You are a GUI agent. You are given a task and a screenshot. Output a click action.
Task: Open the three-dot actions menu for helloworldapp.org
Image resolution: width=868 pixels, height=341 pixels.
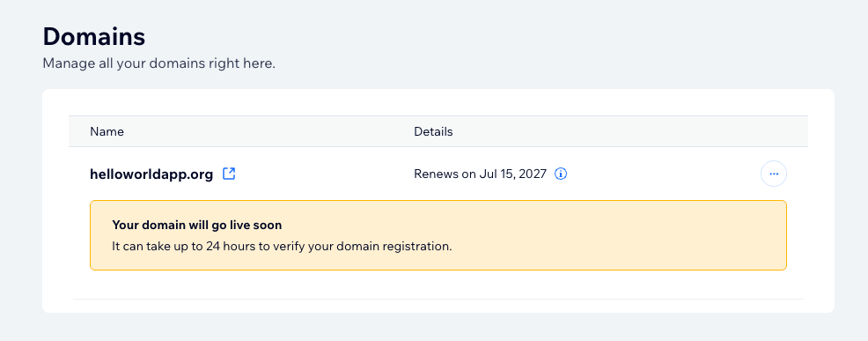[773, 174]
